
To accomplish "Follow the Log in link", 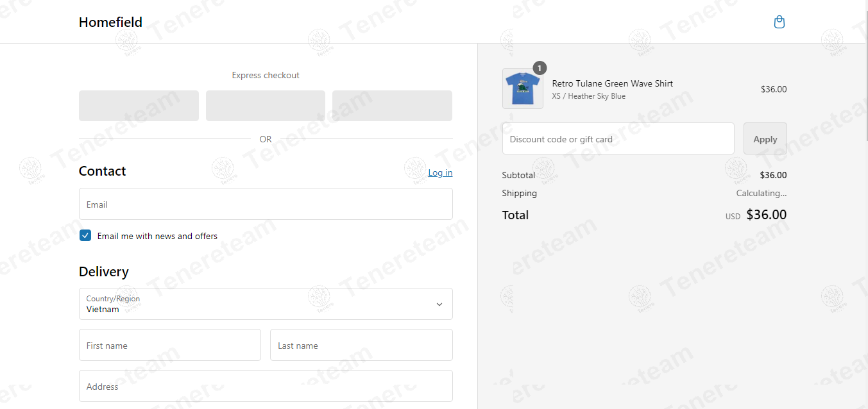I will point(440,172).
